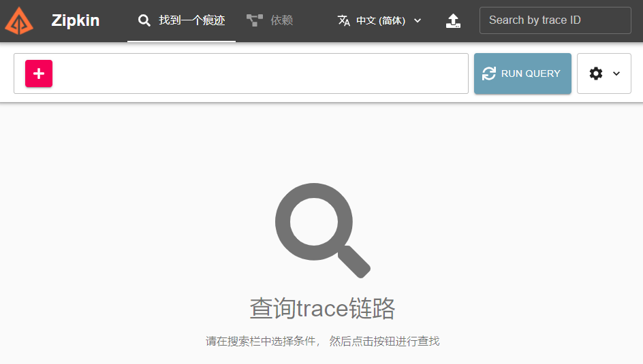Click the 查询trace链路 heading
Screen dimensions: 643x364
tap(322, 308)
